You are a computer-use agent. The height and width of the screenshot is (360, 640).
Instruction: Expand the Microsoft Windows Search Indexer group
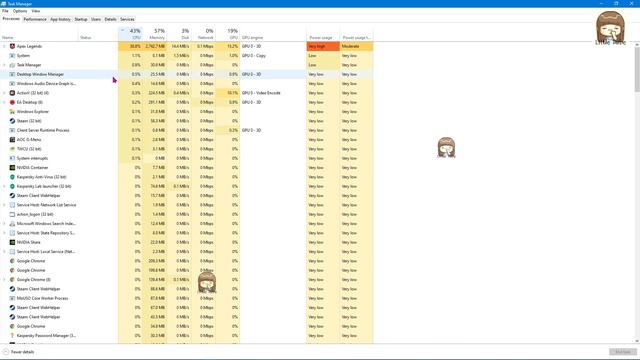click(x=4, y=224)
